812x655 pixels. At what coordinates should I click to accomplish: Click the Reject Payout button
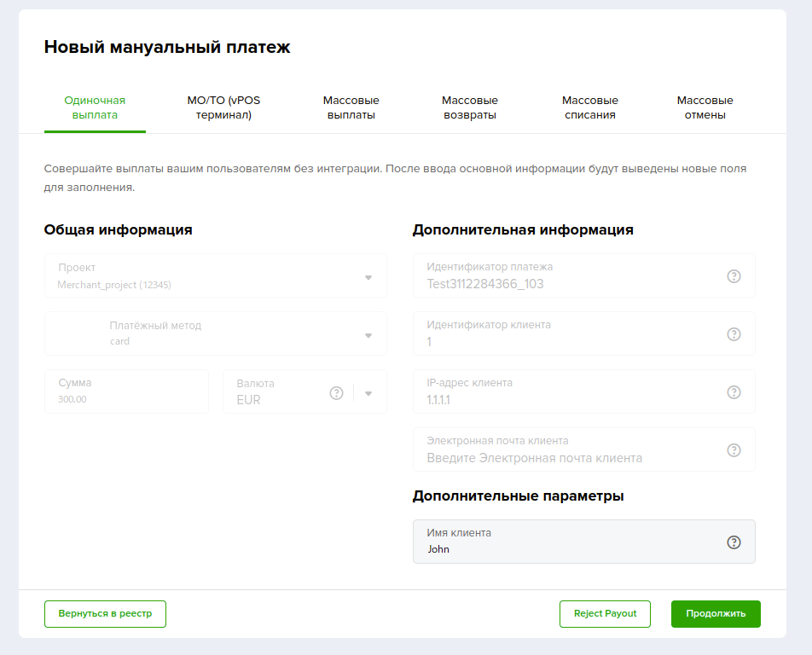(605, 613)
